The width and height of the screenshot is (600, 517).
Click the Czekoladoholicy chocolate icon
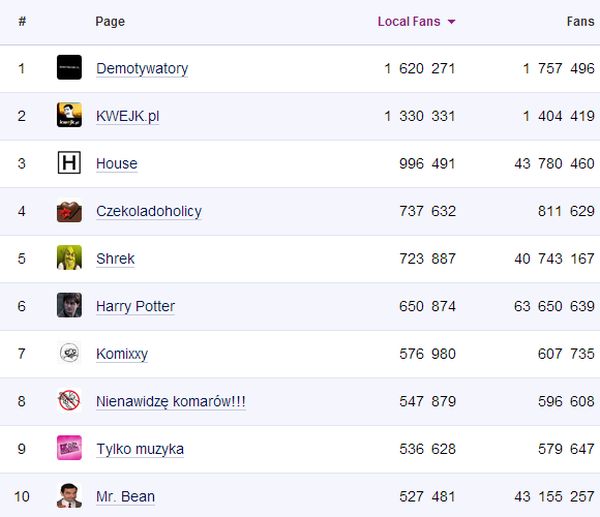tap(69, 211)
